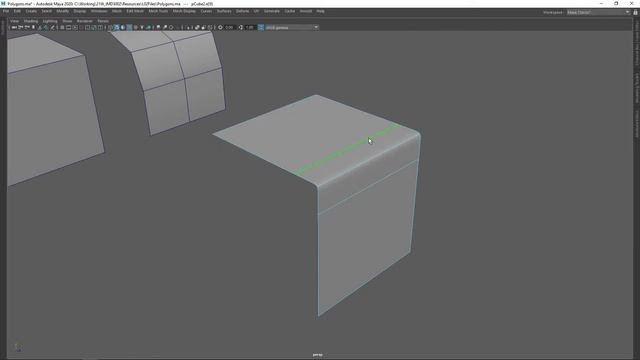Screen dimensions: 640x360
Task: Expand the Workspace dropdown
Action: pos(598,12)
